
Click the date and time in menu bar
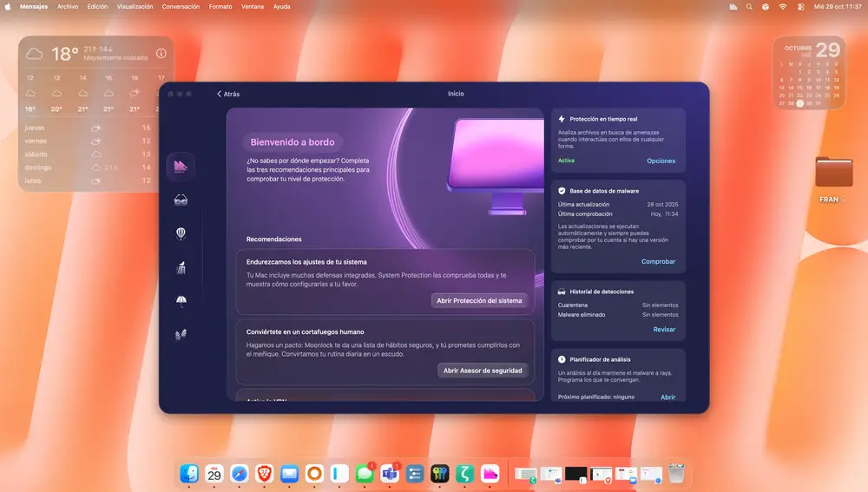click(x=838, y=7)
